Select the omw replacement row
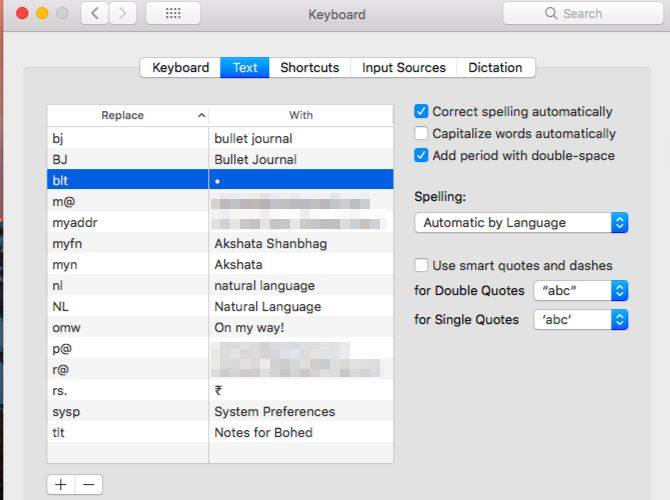Screen dimensions: 670x500 127,328
